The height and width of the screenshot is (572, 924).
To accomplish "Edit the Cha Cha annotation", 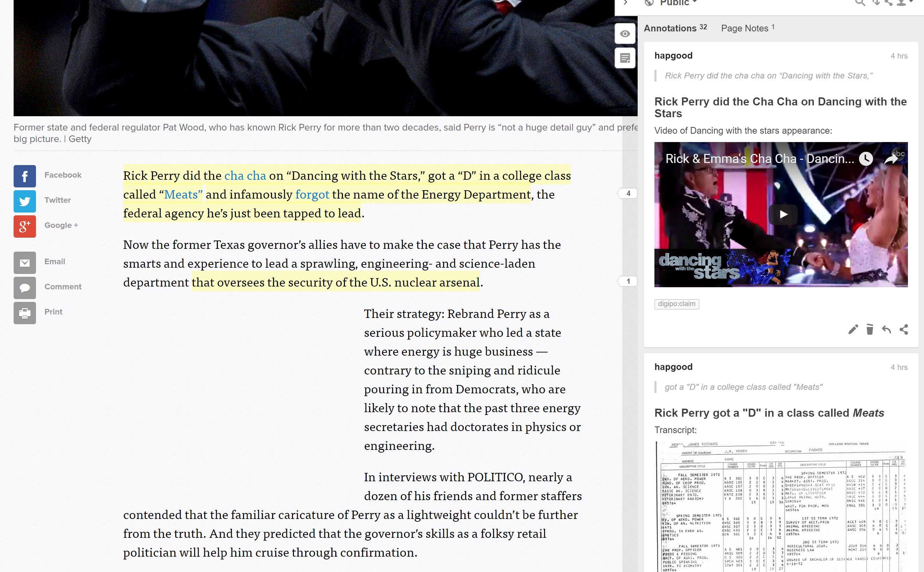I will (x=853, y=329).
